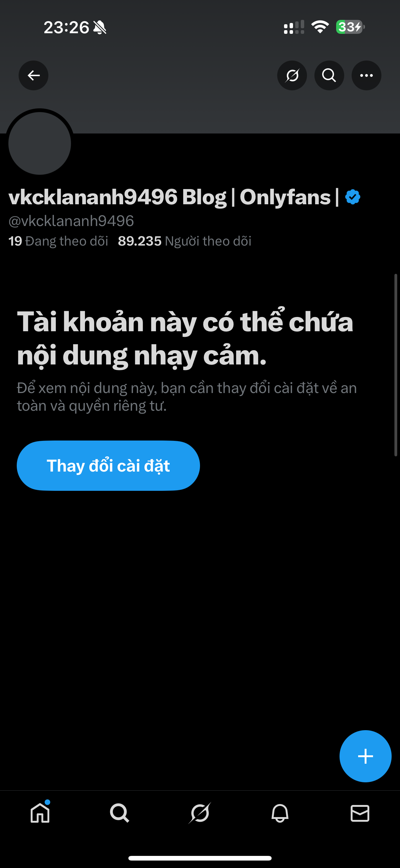Tap the blue compose plus button

pos(365,756)
